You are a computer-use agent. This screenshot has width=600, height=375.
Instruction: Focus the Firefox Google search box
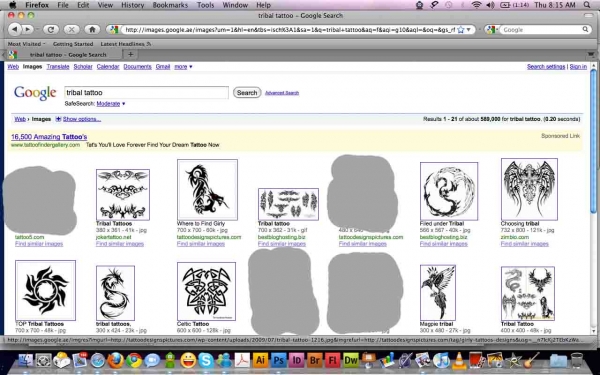tap(541, 29)
